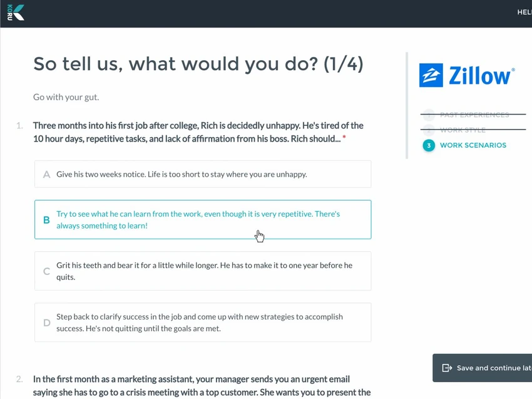Open the Help link in header
Viewport: 532px width, 399px height.
point(524,13)
